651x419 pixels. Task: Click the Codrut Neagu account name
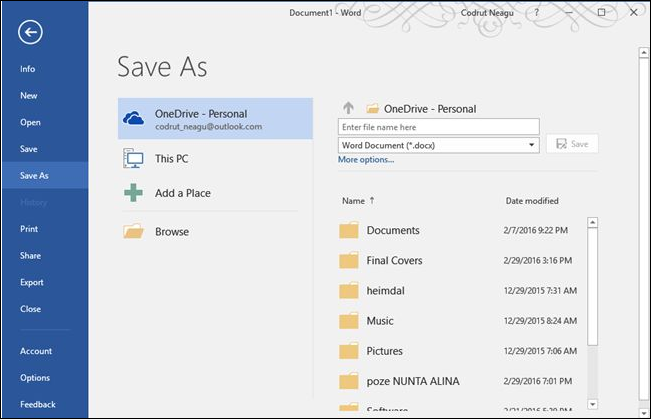point(487,13)
